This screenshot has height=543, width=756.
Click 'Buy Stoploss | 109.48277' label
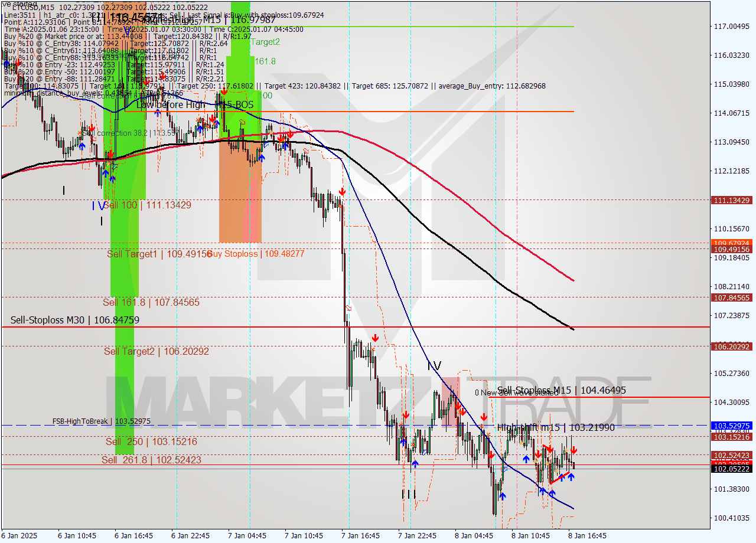255,254
